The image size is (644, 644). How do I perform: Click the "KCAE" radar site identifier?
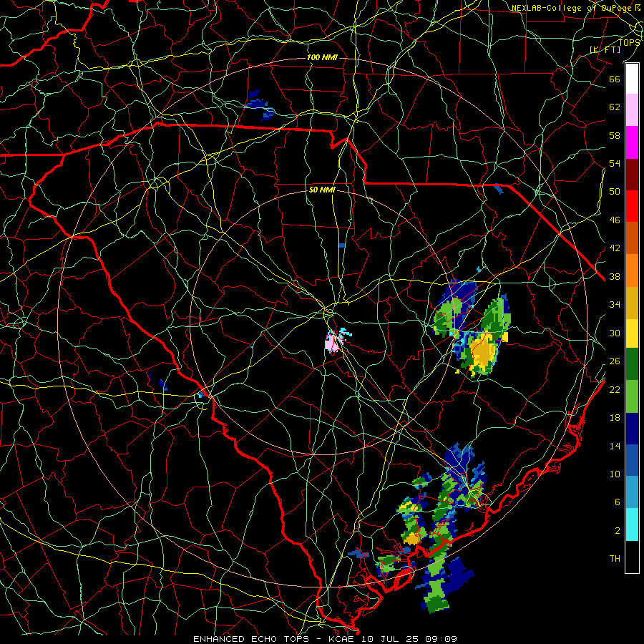(x=341, y=639)
